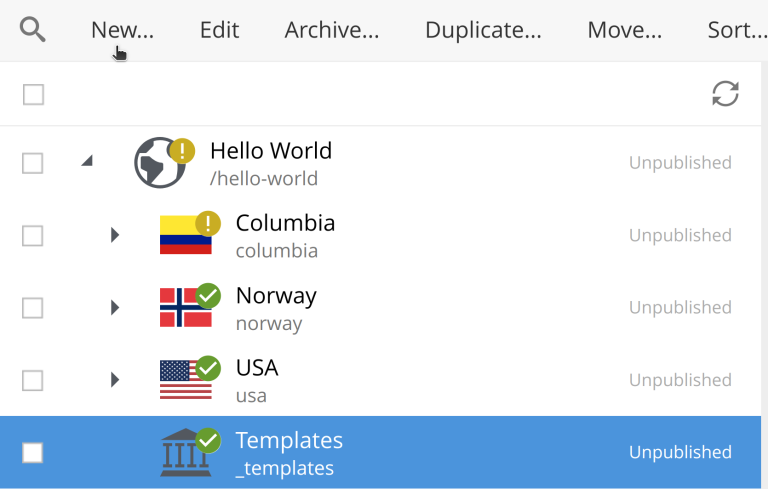Screen dimensions: 768x489
Task: Click the lowercase columbia path text
Action: pos(277,251)
